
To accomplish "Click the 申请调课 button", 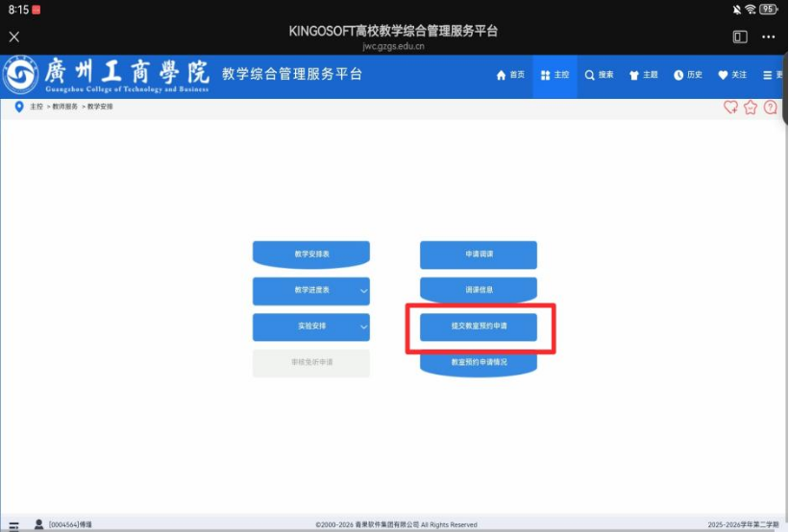I will pos(478,254).
